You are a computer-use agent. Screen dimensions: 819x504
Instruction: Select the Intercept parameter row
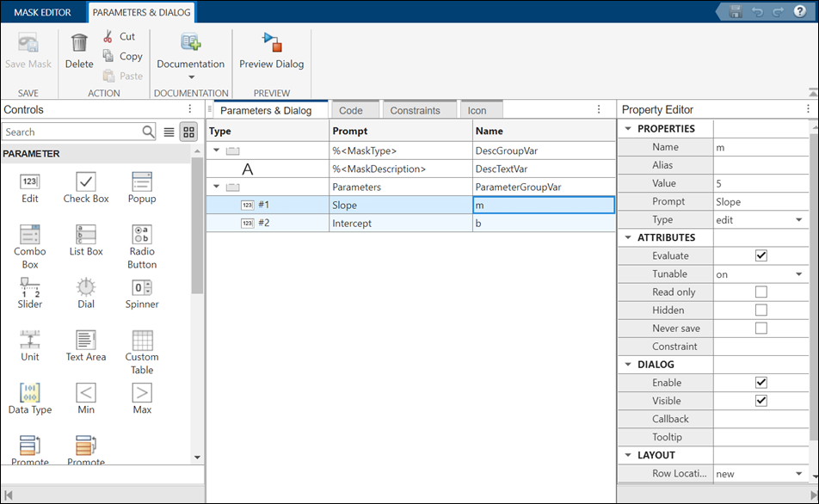(x=410, y=223)
